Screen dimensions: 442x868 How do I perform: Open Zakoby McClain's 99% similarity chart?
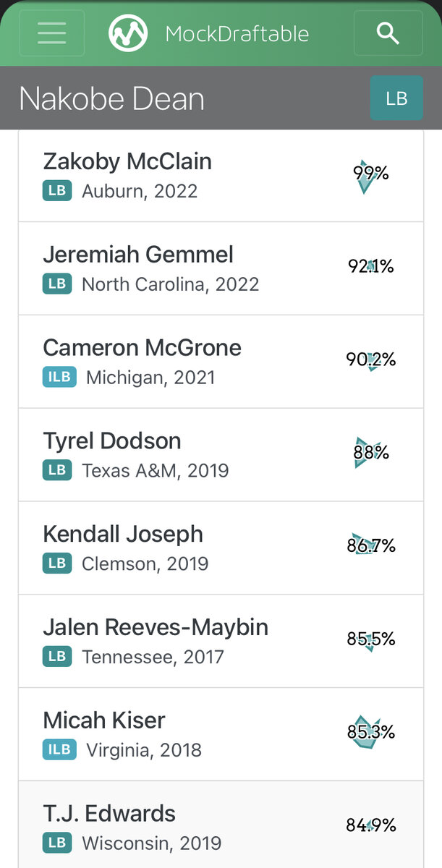point(370,174)
